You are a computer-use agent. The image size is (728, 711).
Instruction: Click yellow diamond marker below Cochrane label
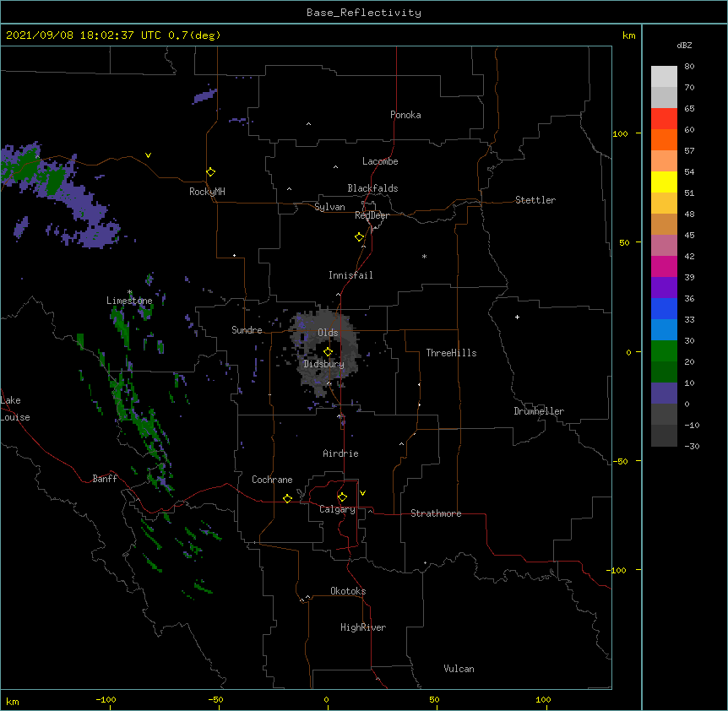pos(287,498)
